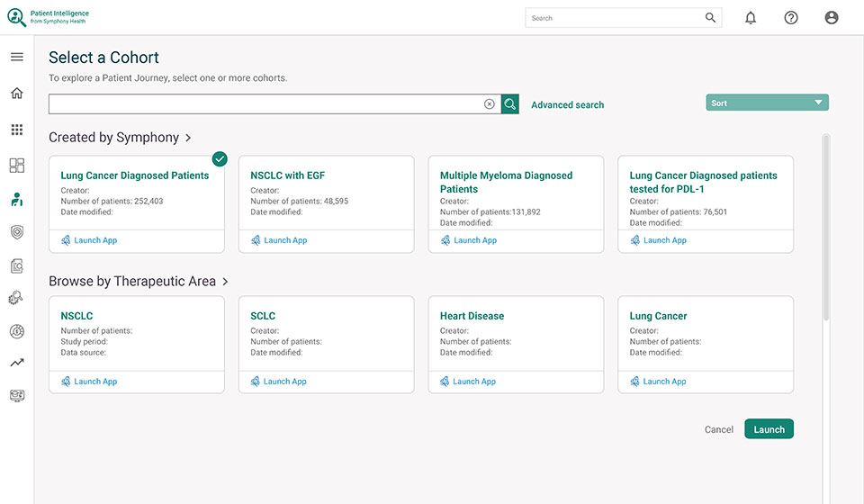Select Lung Cancer Diagnosed Patients title
The height and width of the screenshot is (504, 864).
134,175
